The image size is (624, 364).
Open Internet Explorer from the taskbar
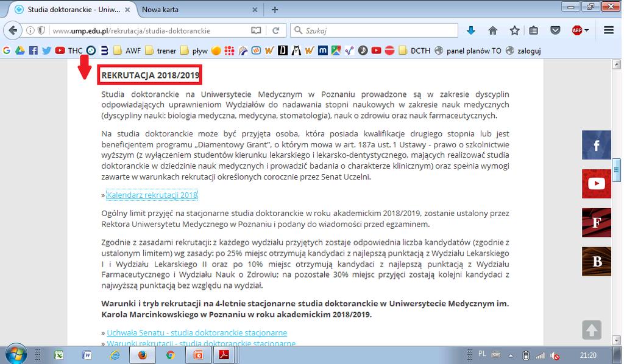tap(115, 354)
